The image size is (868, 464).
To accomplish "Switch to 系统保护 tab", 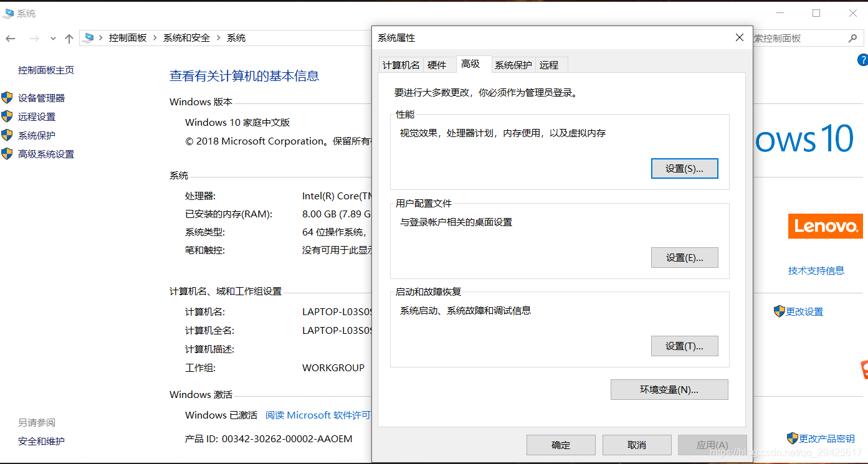I will [513, 65].
